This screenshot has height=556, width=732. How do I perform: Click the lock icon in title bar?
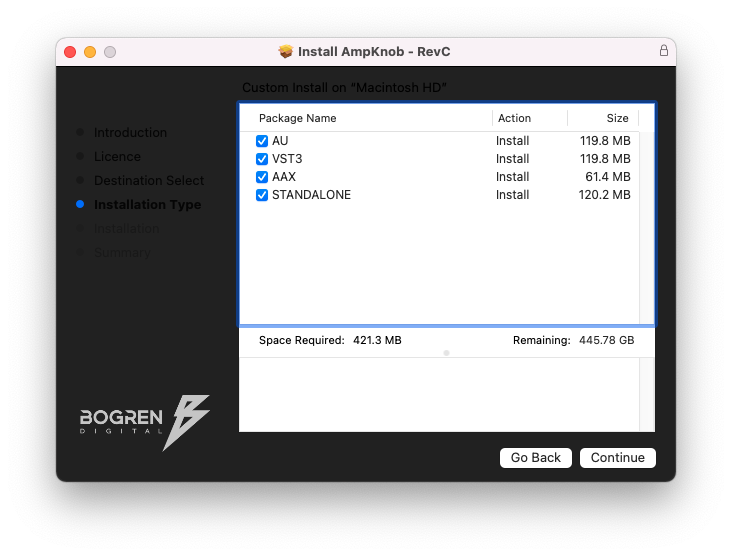pyautogui.click(x=663, y=50)
